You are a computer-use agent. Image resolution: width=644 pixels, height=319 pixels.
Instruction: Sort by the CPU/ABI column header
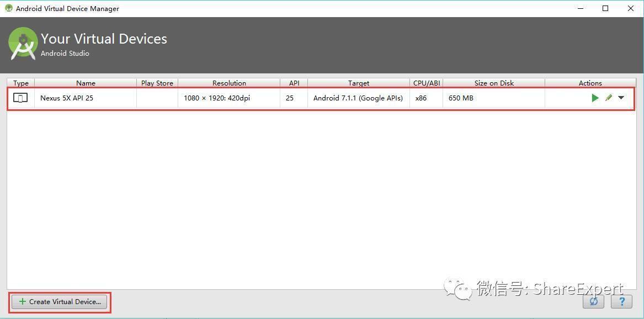427,83
